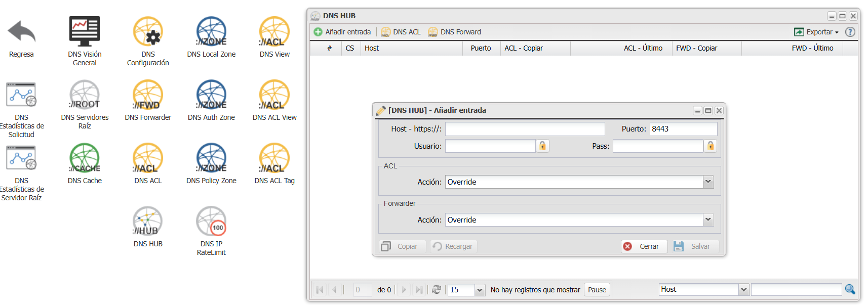Screen dimensions: 868x307
Task: Open DNS Policy Zone icon
Action: point(211,158)
